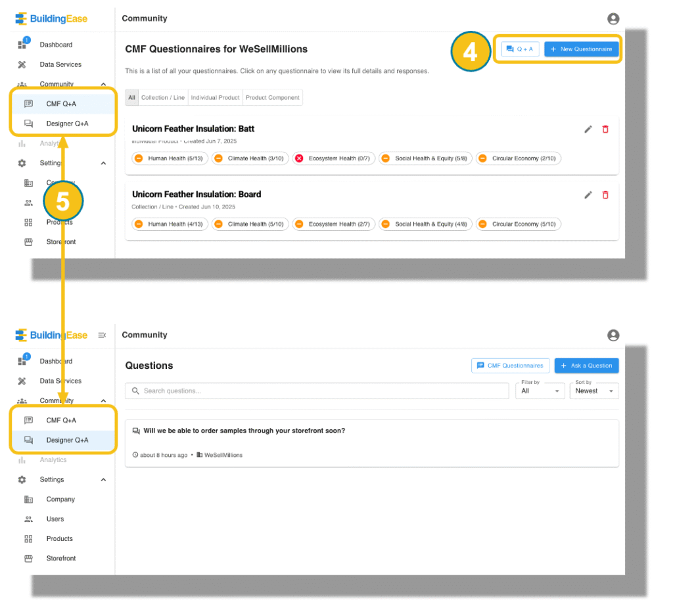This screenshot has height=616, width=673.
Task: Collapse Settings section in top window sidebar
Action: [x=103, y=163]
